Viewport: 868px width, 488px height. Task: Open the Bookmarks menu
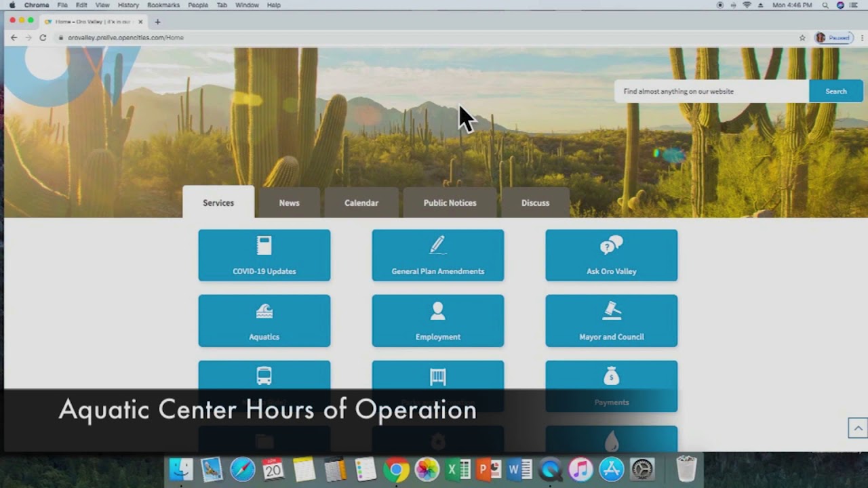point(163,5)
